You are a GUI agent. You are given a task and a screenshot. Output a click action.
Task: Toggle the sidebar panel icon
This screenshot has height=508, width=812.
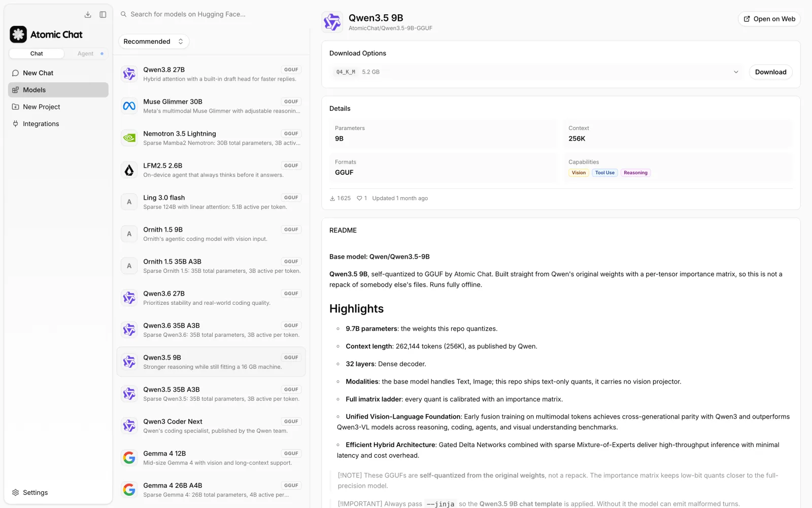click(x=103, y=15)
